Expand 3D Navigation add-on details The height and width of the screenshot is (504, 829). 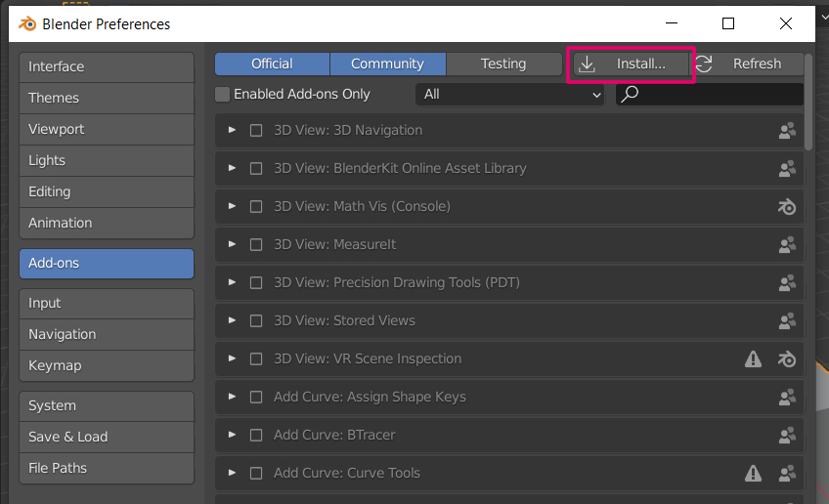(232, 130)
